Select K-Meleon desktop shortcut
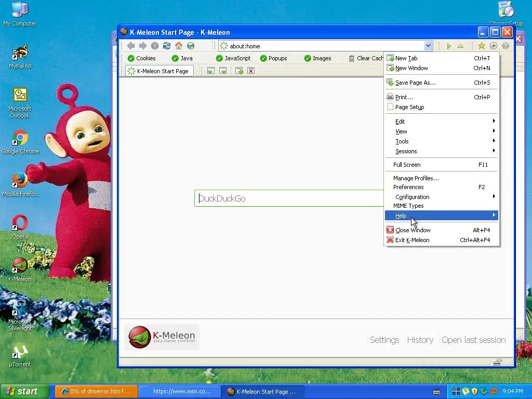 tap(20, 270)
